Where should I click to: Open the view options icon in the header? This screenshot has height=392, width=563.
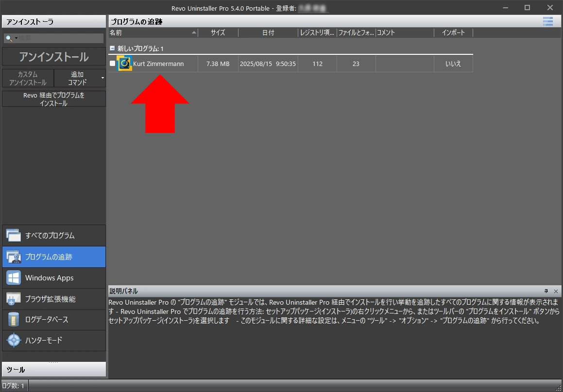[547, 21]
